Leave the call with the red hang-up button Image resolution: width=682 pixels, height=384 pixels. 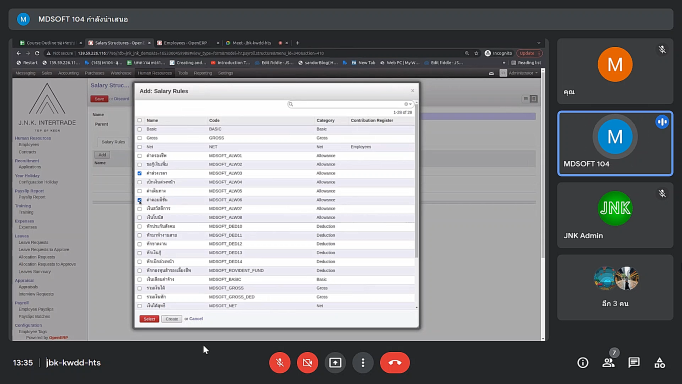click(x=395, y=362)
